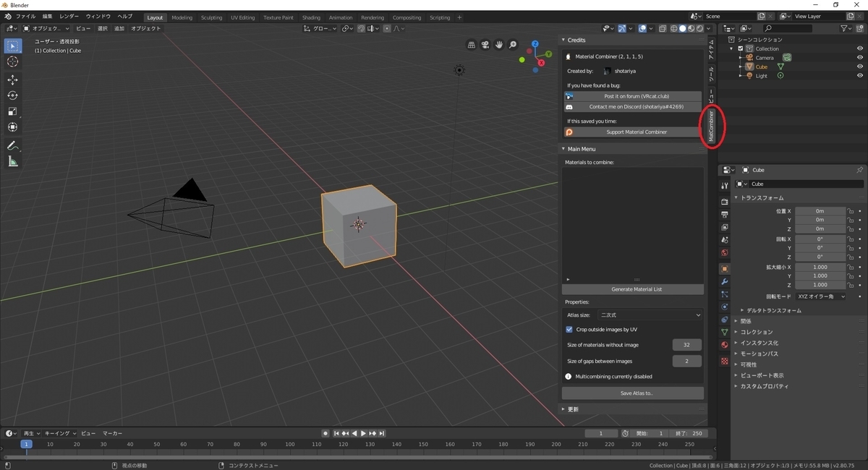Click Size of gaps between images field
The width and height of the screenshot is (868, 470).
point(687,361)
